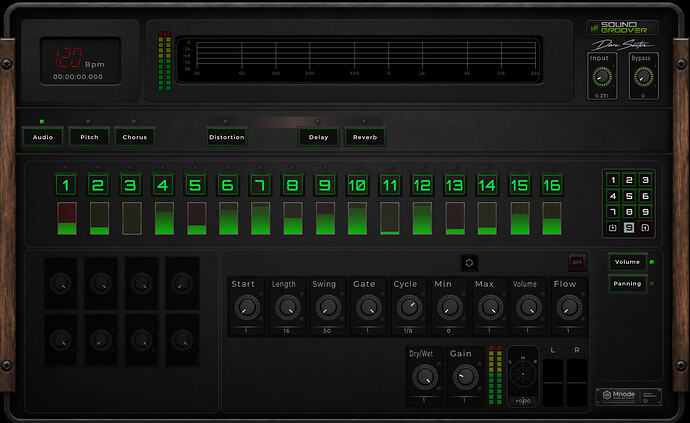Open the Reverb section tab
Image resolution: width=690 pixels, height=423 pixels.
point(365,137)
